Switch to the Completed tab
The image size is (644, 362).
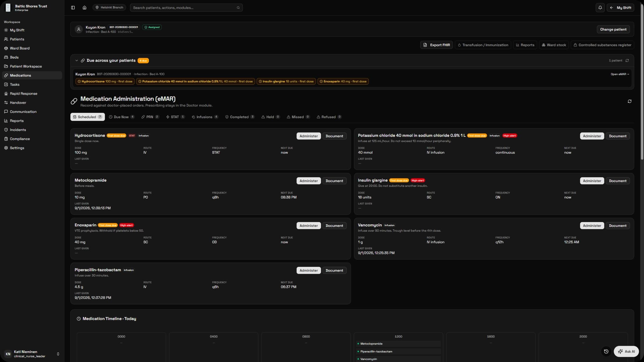240,117
